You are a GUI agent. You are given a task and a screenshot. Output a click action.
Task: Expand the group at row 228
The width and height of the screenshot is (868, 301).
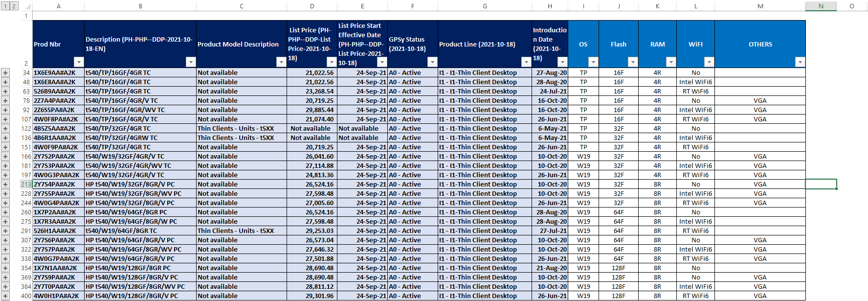point(5,194)
